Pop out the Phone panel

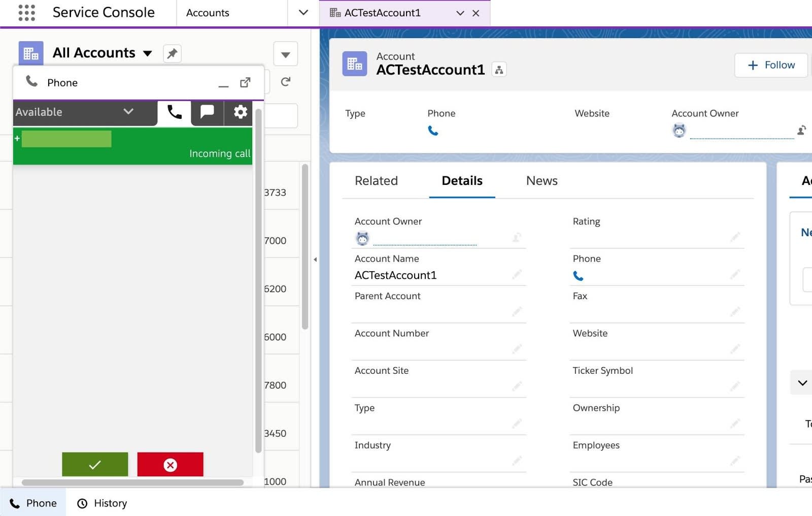click(245, 82)
